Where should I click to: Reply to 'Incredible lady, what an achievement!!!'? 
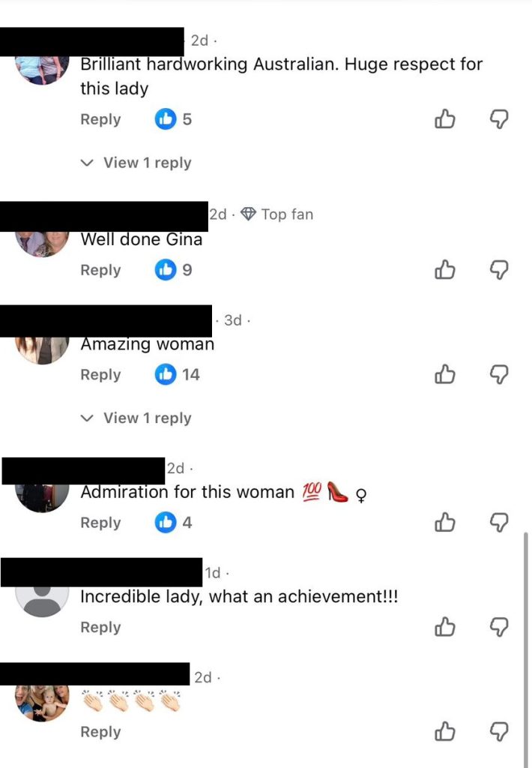[100, 628]
